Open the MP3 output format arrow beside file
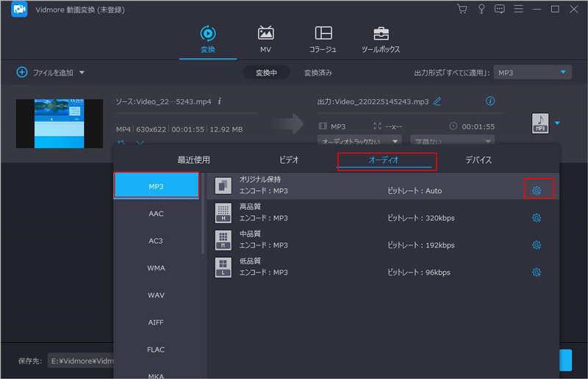588x379 pixels. 557,123
